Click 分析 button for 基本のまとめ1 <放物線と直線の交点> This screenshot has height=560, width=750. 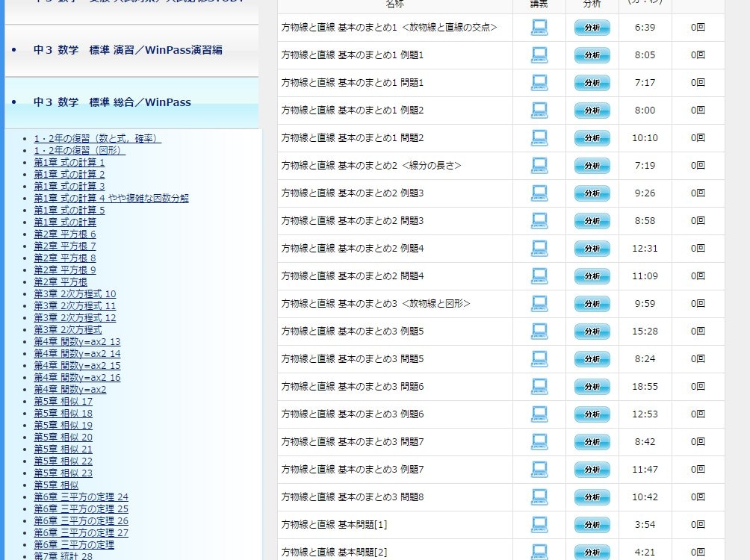point(592,28)
